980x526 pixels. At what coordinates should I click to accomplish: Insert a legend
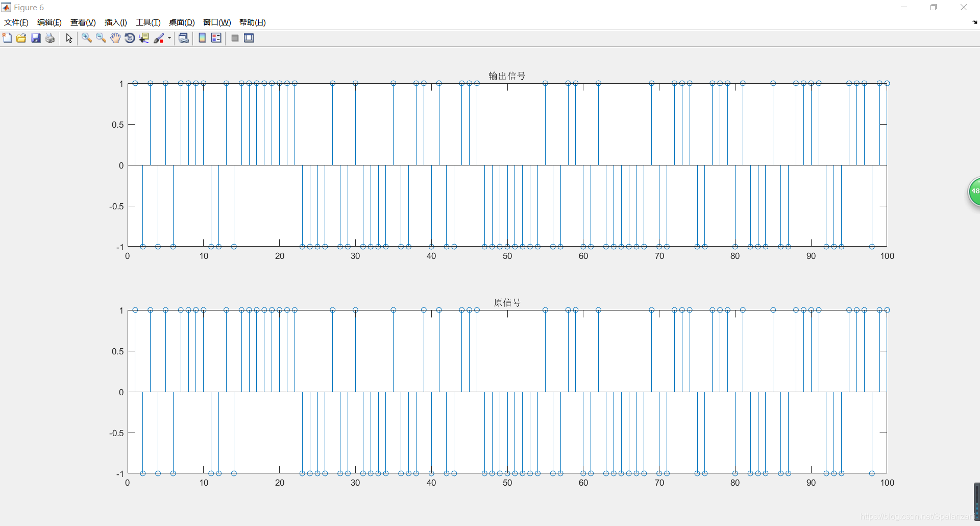[216, 38]
